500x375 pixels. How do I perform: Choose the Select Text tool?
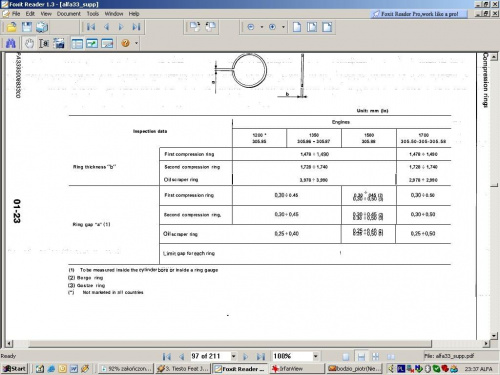tap(44, 43)
